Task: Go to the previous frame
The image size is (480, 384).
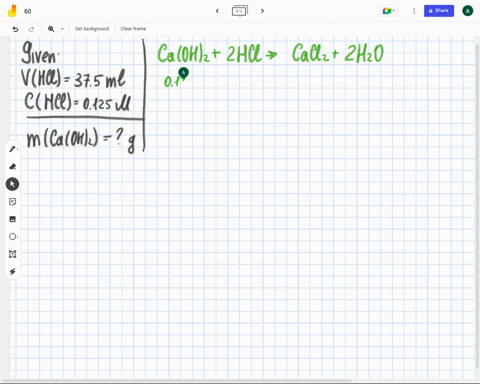Action: 217,11
